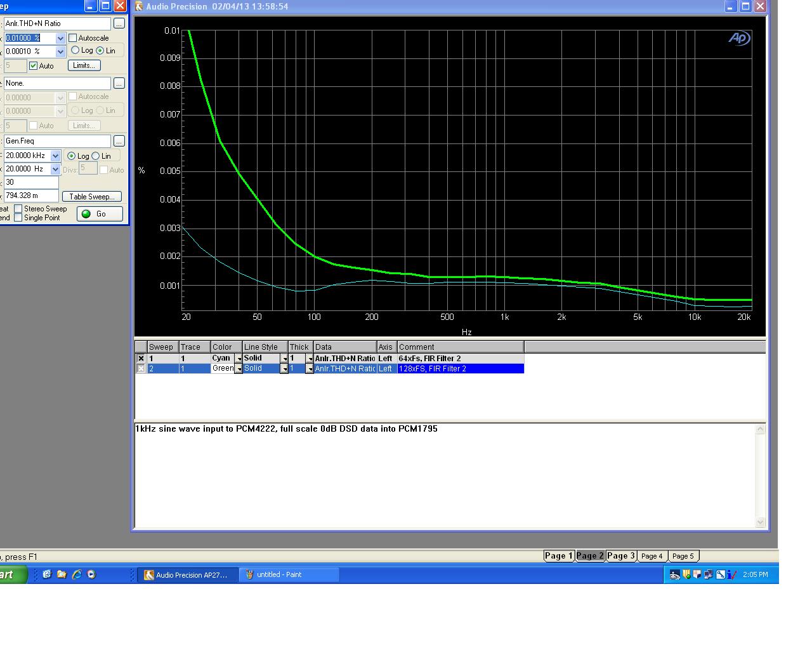812x650 pixels.
Task: Open the line style dropdown for sweep 1
Action: click(x=284, y=359)
